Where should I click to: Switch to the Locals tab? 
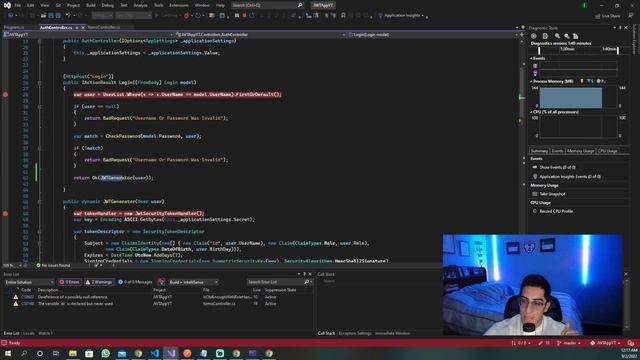(x=29, y=333)
